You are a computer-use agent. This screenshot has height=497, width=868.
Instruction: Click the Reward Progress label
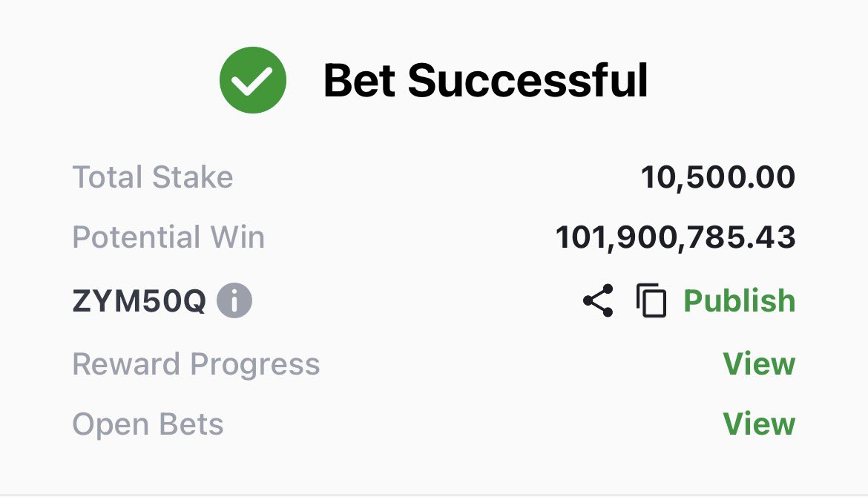point(197,365)
